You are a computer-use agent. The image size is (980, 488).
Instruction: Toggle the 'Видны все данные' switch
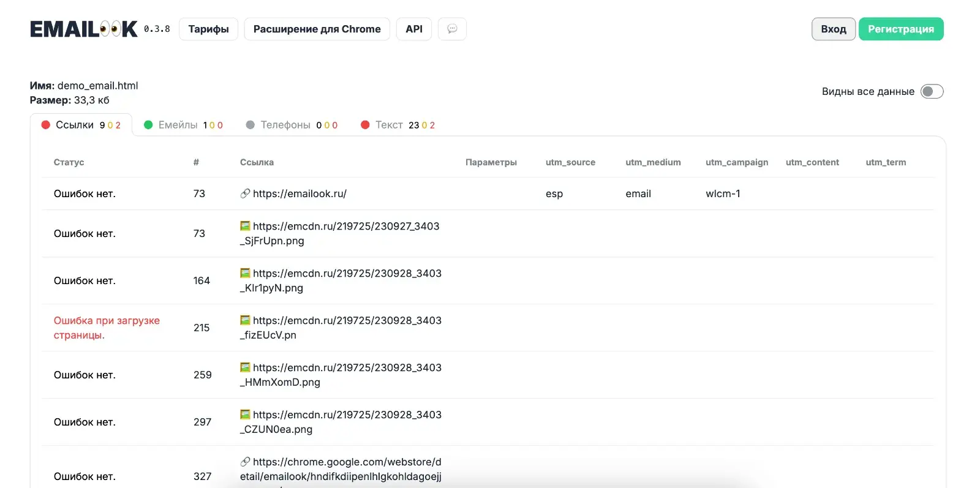932,91
